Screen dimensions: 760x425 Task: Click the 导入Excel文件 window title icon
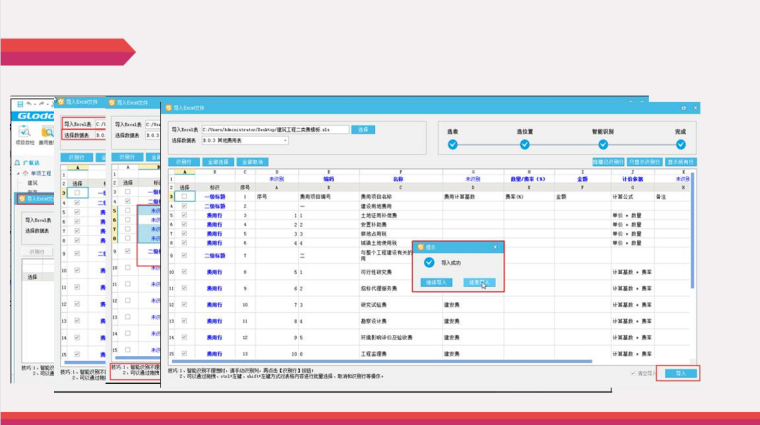[168, 105]
